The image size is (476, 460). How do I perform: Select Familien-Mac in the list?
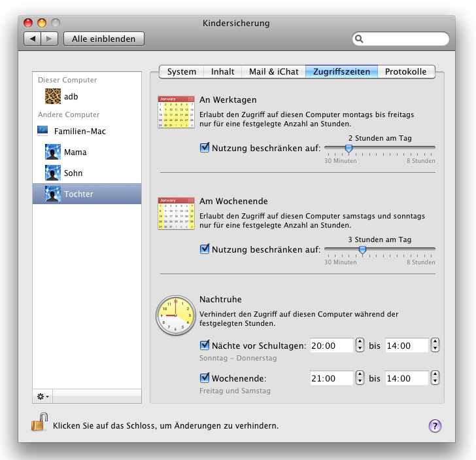[x=87, y=131]
